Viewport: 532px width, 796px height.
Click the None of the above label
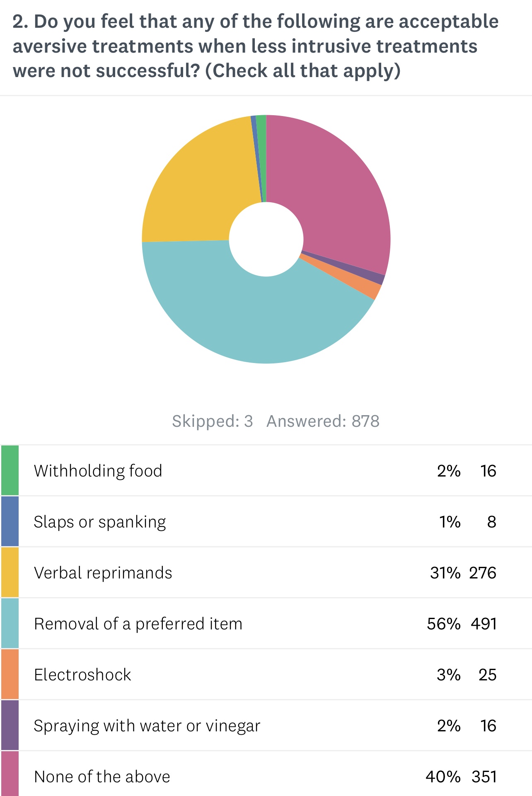click(x=102, y=777)
